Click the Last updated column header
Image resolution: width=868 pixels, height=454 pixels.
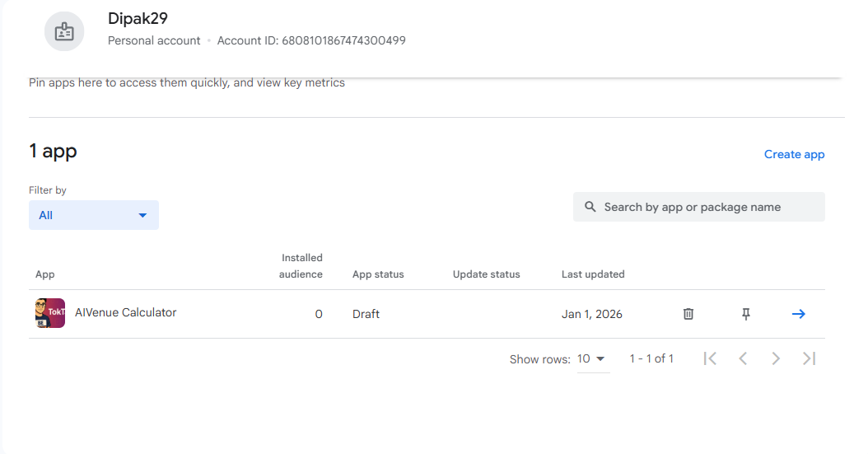[x=593, y=274]
